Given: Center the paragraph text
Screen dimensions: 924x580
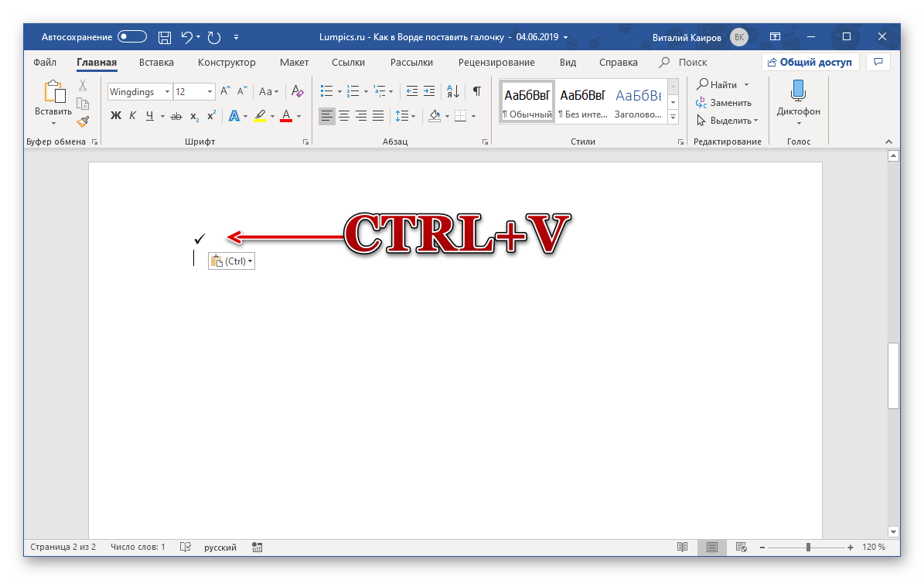Looking at the screenshot, I should pos(344,116).
